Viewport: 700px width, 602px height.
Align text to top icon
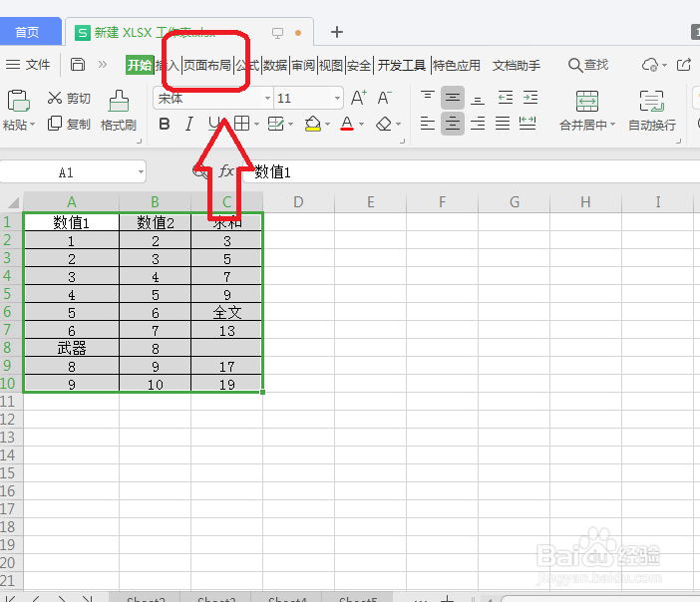coord(427,97)
